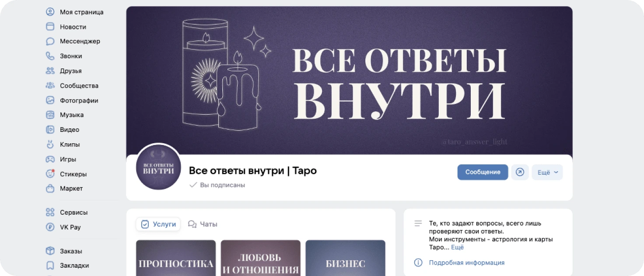Click the share arrow icon button
The width and height of the screenshot is (644, 276).
(x=520, y=172)
